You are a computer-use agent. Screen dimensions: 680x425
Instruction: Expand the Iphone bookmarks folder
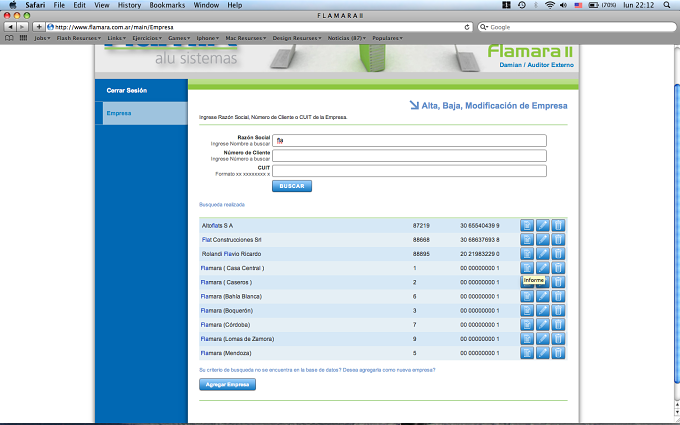208,38
